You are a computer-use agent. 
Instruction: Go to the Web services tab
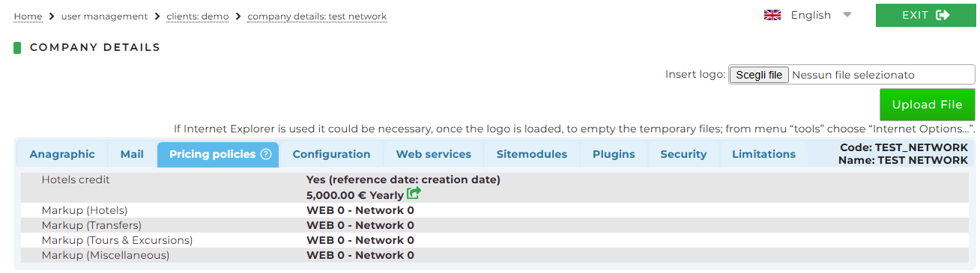point(434,154)
